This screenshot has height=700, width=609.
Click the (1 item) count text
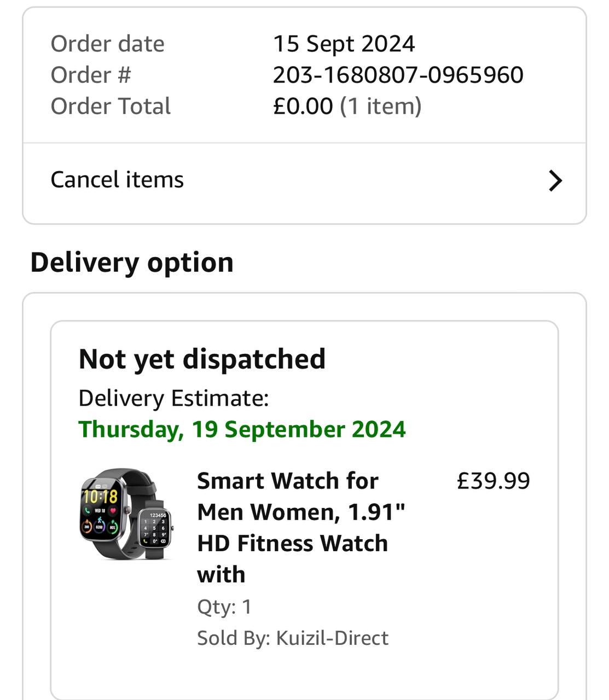[x=381, y=106]
